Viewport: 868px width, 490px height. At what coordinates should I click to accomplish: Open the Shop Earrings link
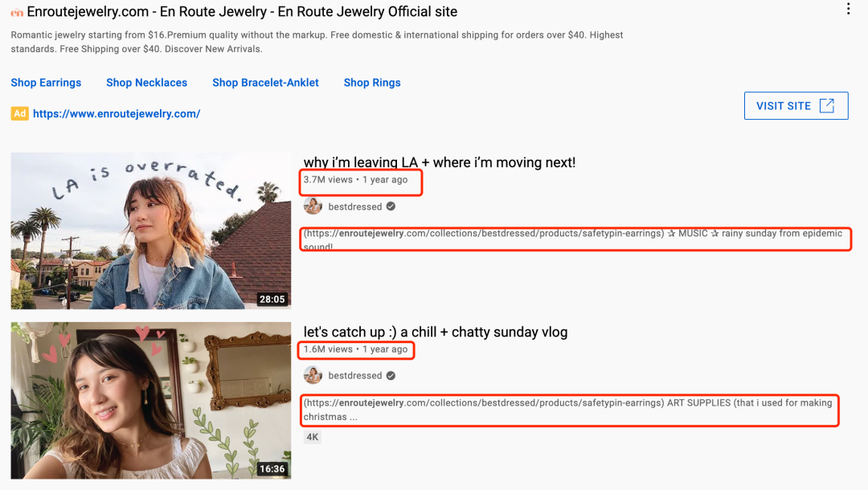coord(46,83)
